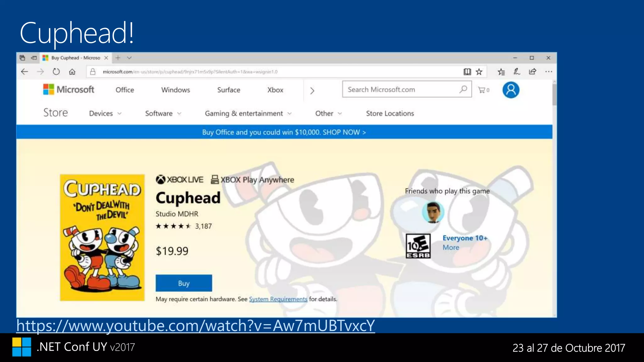Maximize the browser window
Image resolution: width=644 pixels, height=362 pixels.
tap(532, 58)
